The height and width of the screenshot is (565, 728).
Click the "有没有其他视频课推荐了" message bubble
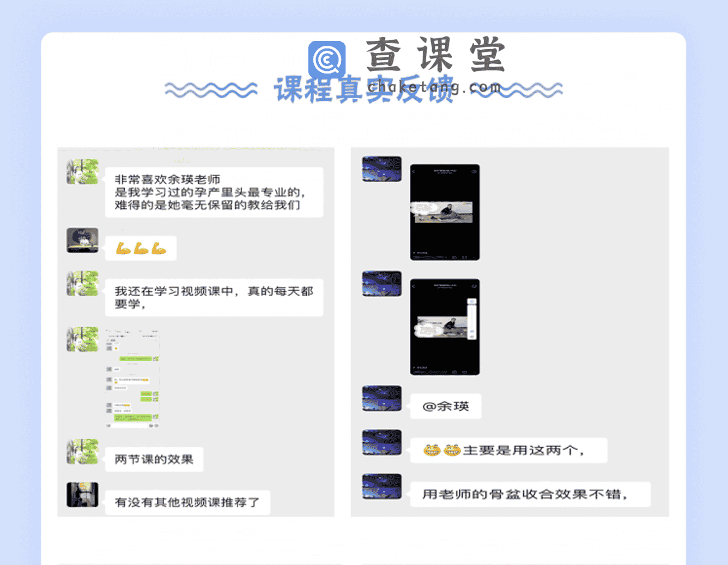point(188,503)
